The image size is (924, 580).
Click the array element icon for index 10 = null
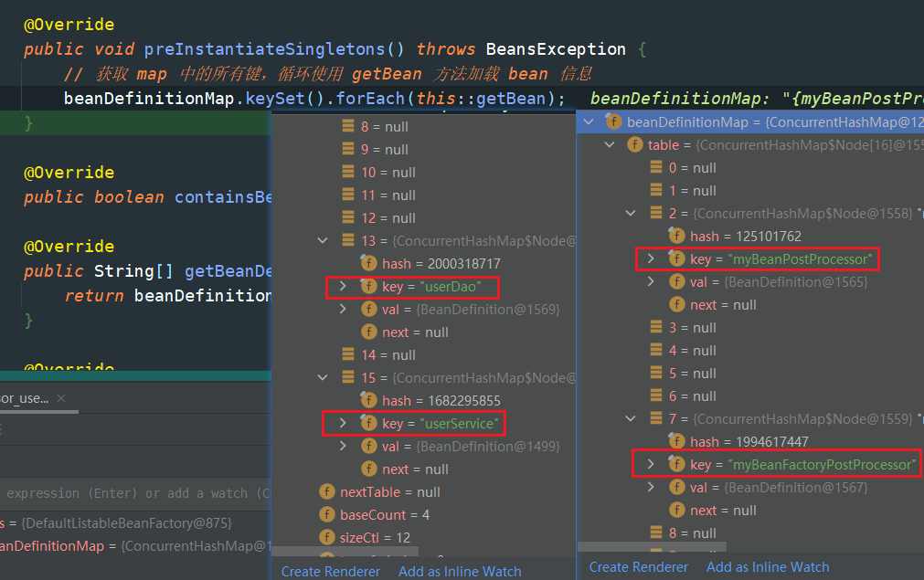[347, 173]
